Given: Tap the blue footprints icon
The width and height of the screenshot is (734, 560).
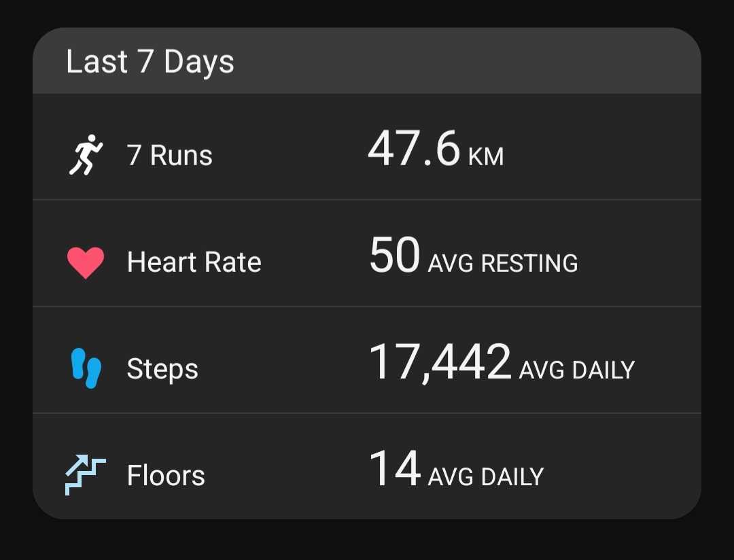Looking at the screenshot, I should [x=86, y=368].
